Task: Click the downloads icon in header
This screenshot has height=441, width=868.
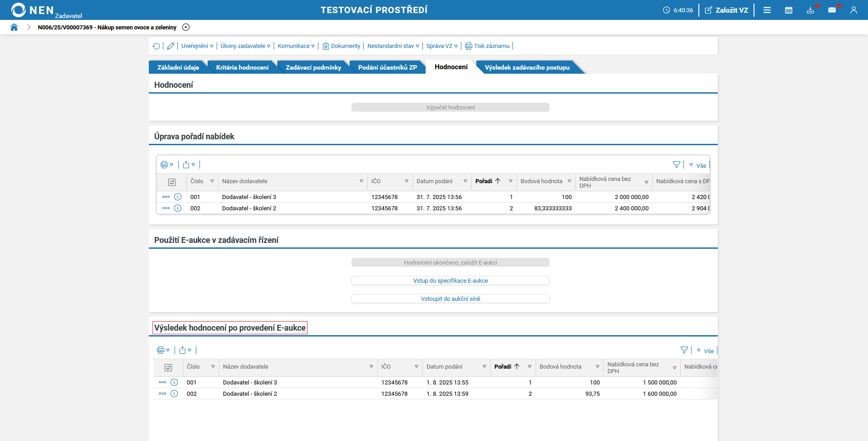Action: [x=810, y=10]
